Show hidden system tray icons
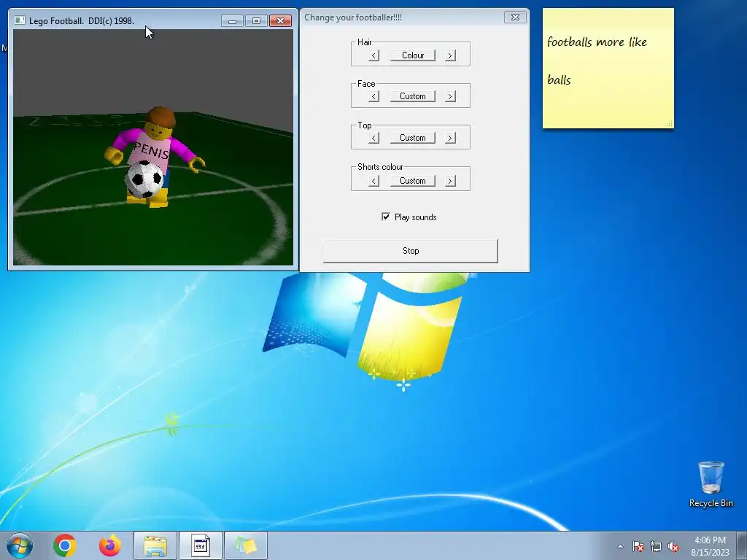The width and height of the screenshot is (747, 560). click(x=620, y=546)
